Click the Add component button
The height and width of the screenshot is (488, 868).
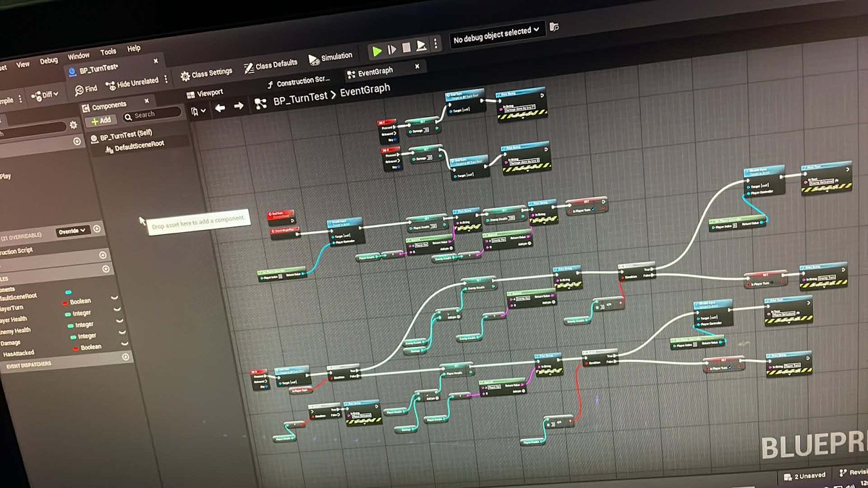click(x=101, y=120)
